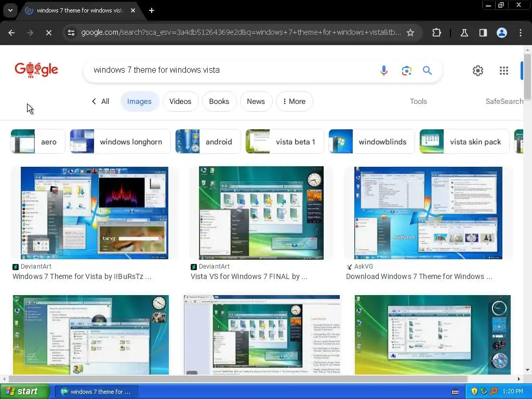Click vertical scrollbar down arrow
The image size is (532, 399).
click(x=527, y=370)
